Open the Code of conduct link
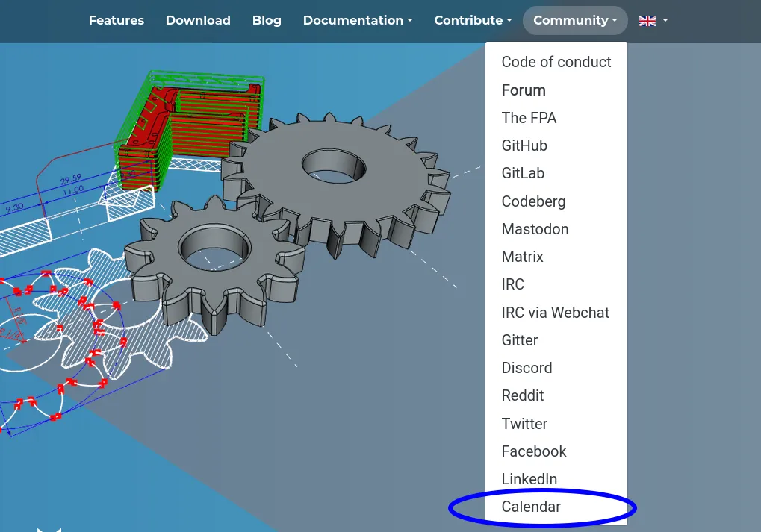This screenshot has width=761, height=532. tap(556, 62)
